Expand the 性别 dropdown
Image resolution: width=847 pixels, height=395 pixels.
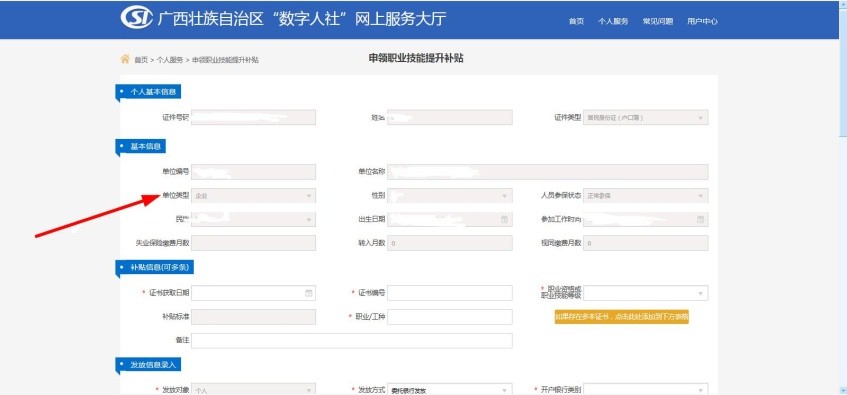coord(449,196)
